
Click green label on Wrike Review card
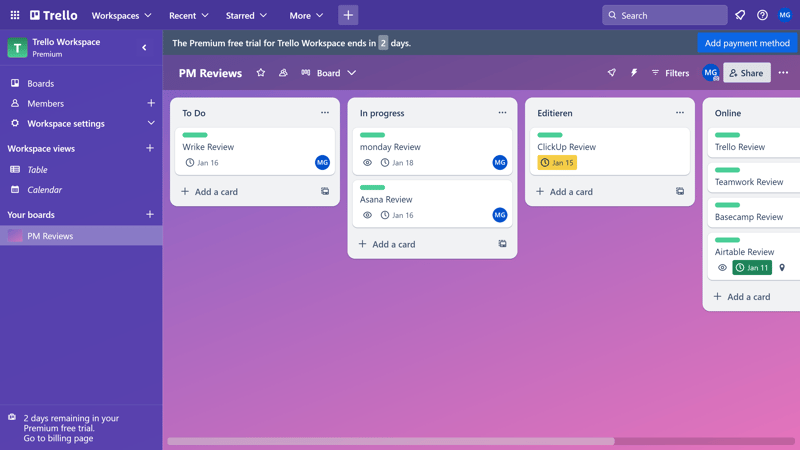195,135
